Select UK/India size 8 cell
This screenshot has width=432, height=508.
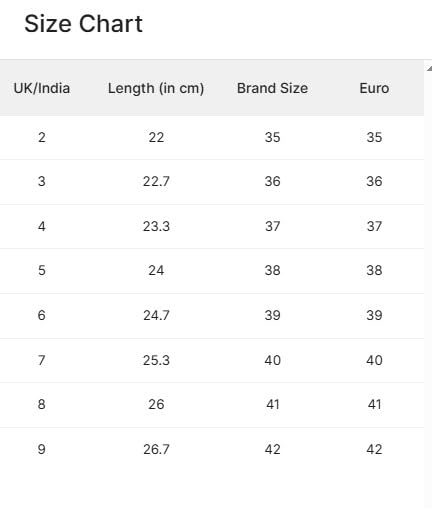(42, 404)
